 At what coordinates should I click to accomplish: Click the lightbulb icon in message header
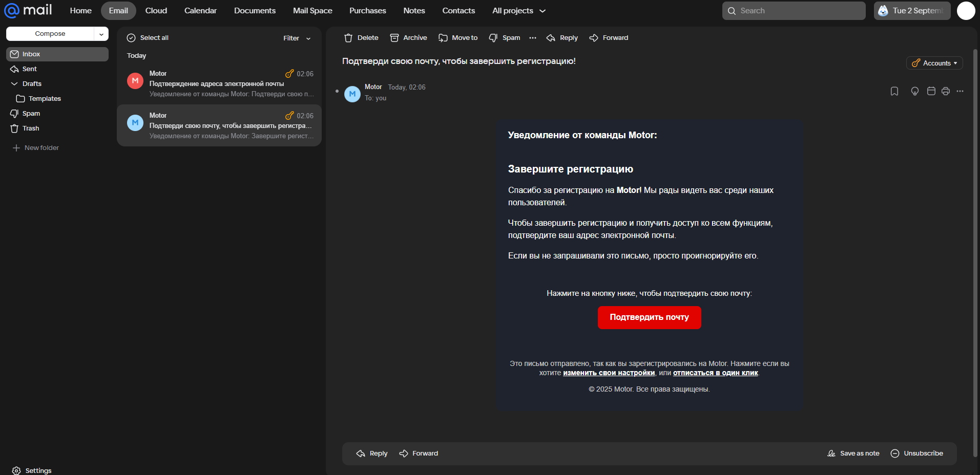point(914,91)
